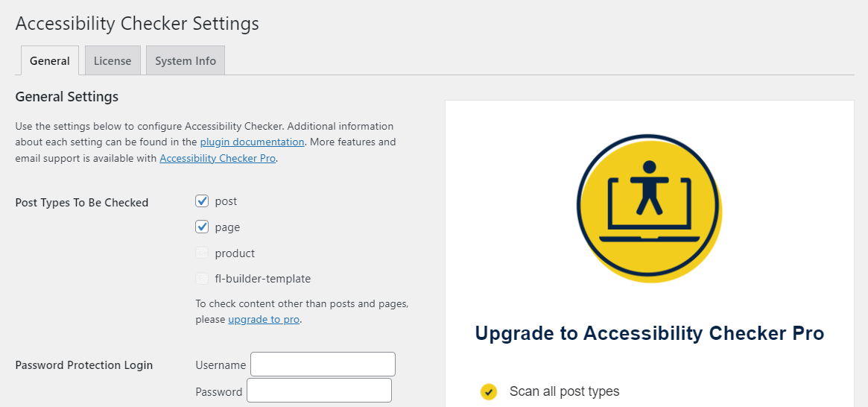
Task: Enable the fl-builder-template checkbox
Action: [x=202, y=279]
